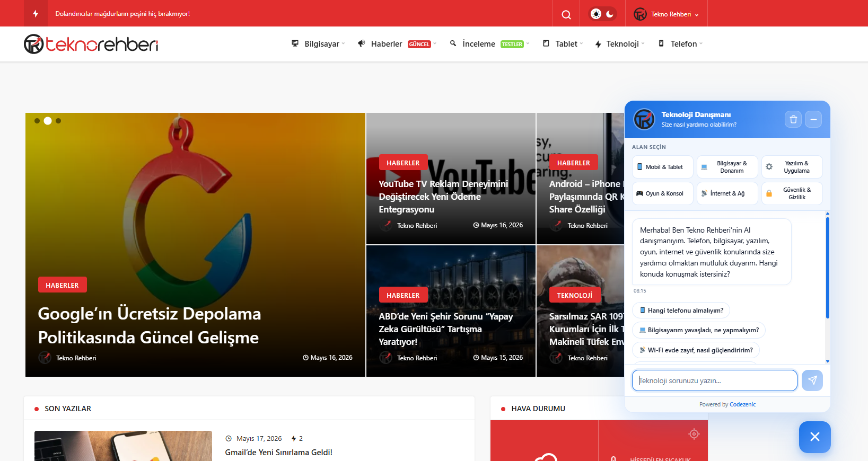Click the scroll-up arrow in chat
The image size is (868, 461).
827,214
